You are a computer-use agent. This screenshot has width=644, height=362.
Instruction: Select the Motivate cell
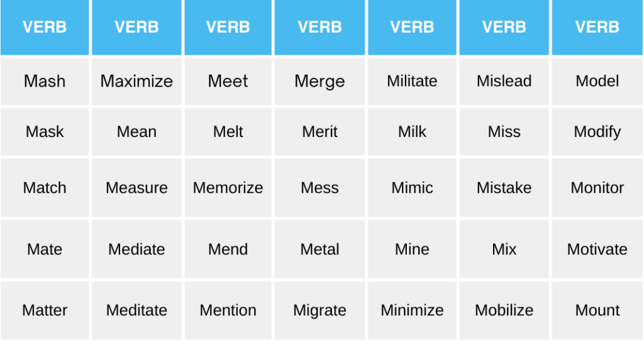click(597, 249)
